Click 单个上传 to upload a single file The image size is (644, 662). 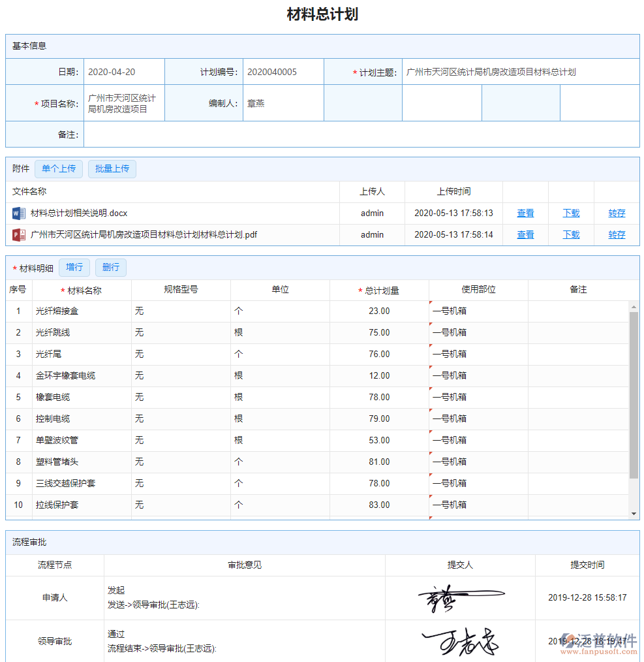tap(59, 168)
